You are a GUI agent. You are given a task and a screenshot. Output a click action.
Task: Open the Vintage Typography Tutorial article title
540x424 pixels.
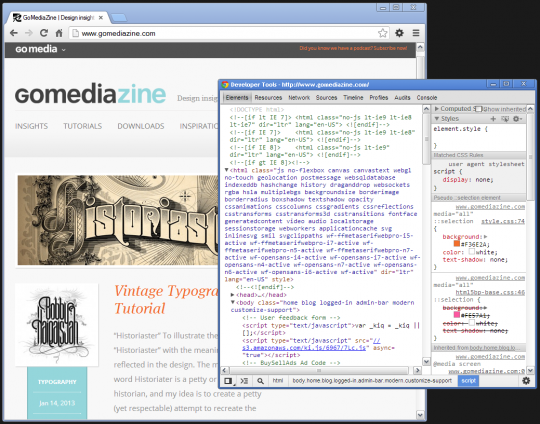click(x=166, y=299)
